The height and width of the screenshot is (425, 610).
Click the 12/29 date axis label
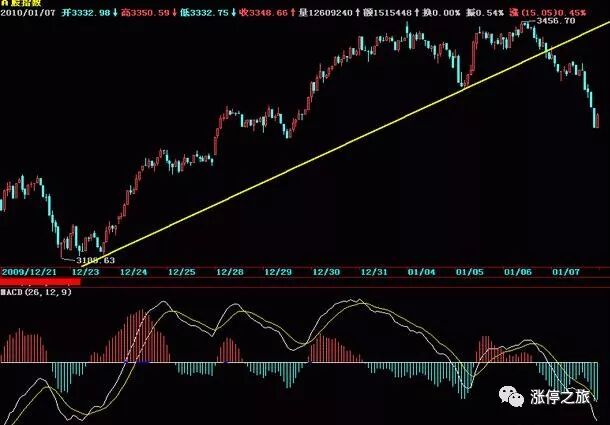(x=278, y=272)
